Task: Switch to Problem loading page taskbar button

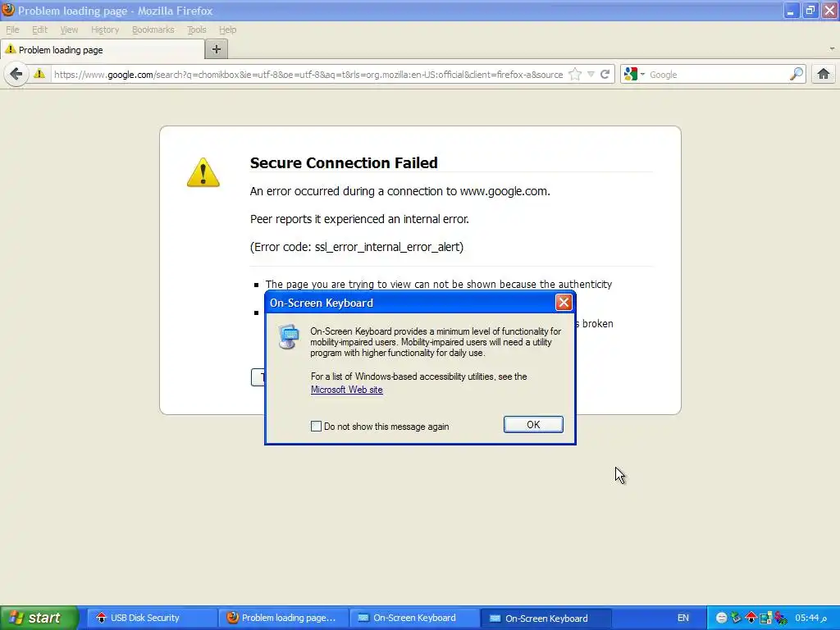Action: (282, 618)
